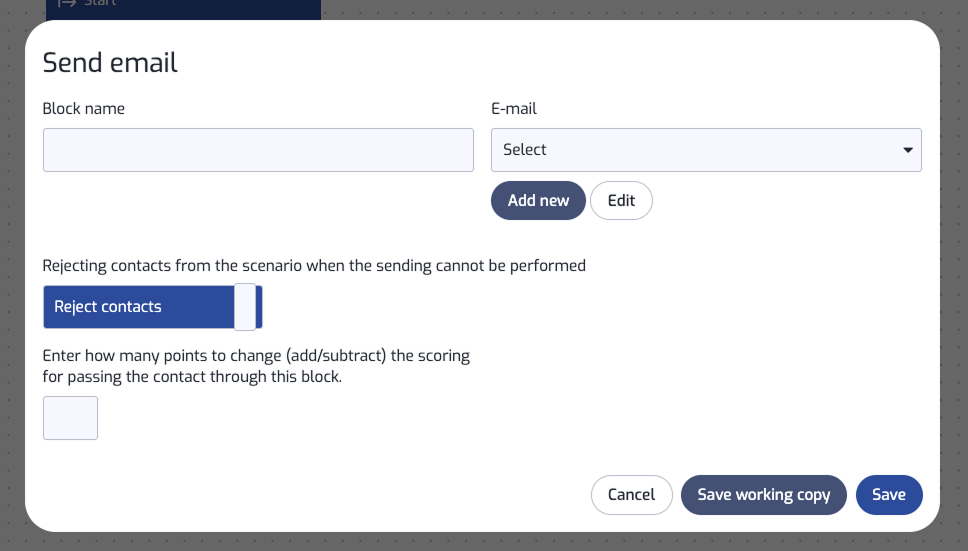This screenshot has height=551, width=968.
Task: Toggle the Reject contacts switch
Action: point(152,307)
